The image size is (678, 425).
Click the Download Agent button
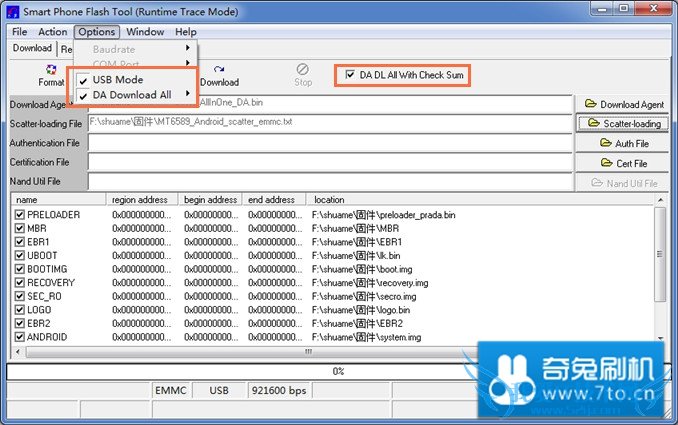tap(622, 104)
